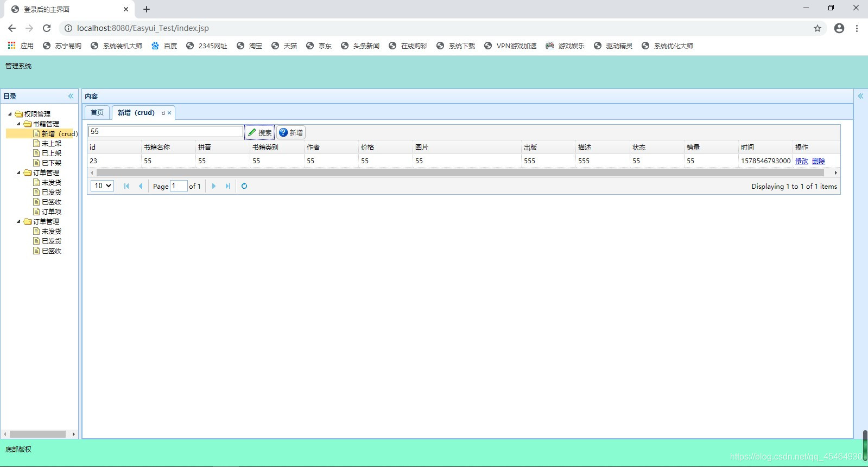Go to next page in pagination
The width and height of the screenshot is (868, 467).
pos(214,186)
